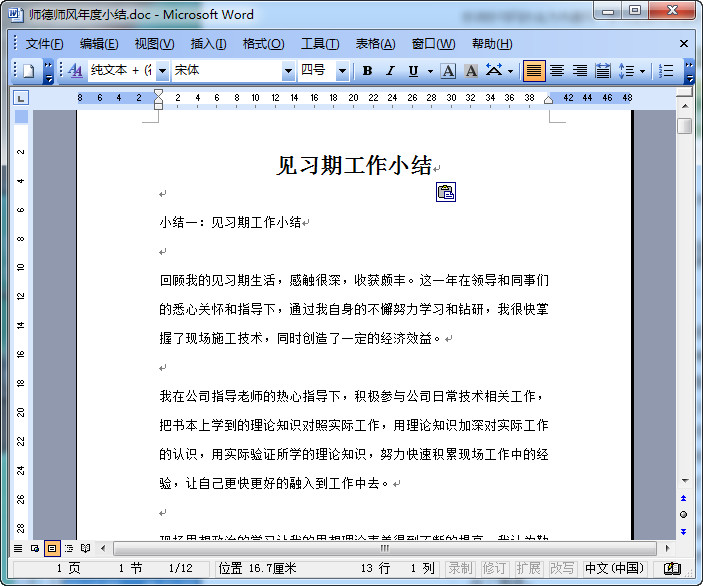Click vertical scrollbar down arrow
The width and height of the screenshot is (703, 586).
point(685,481)
